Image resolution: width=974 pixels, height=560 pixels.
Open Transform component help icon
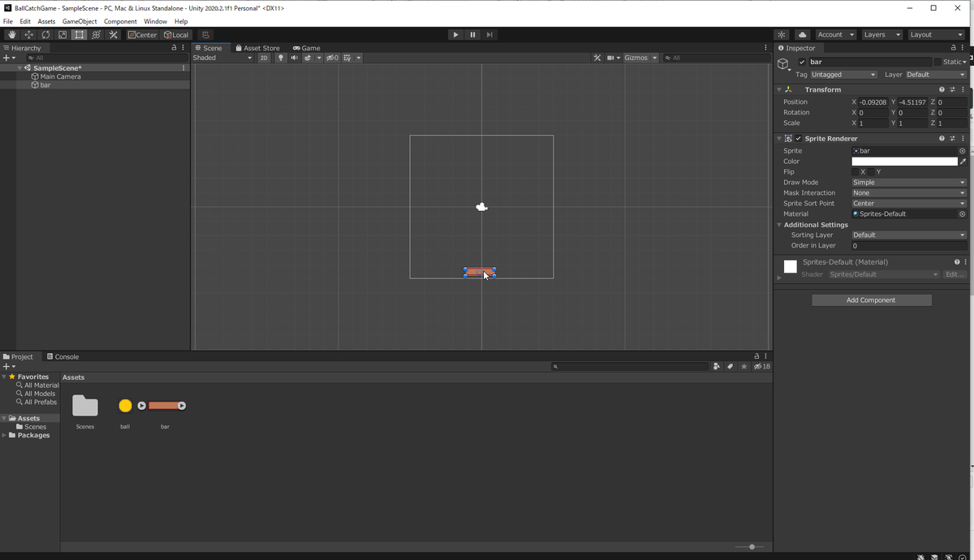click(x=942, y=89)
